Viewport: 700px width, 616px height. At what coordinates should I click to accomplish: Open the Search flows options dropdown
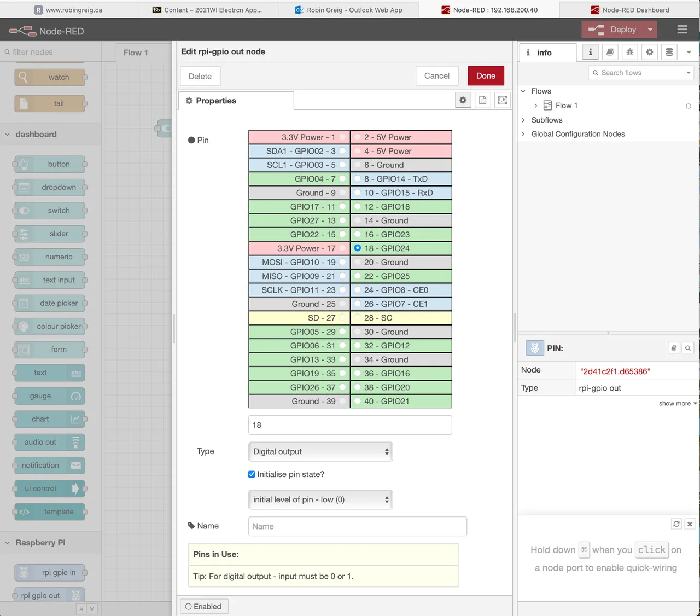689,73
